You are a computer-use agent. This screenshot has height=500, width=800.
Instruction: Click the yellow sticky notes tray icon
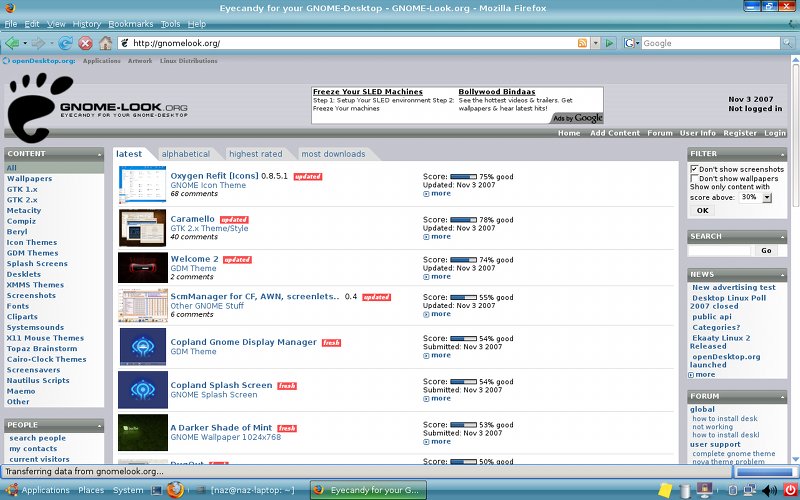(665, 490)
